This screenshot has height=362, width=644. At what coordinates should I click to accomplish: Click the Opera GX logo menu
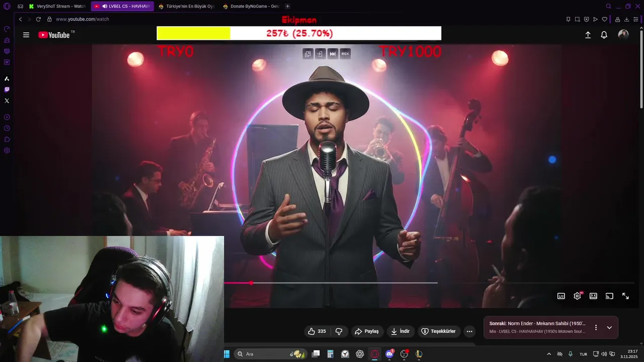coord(7,6)
